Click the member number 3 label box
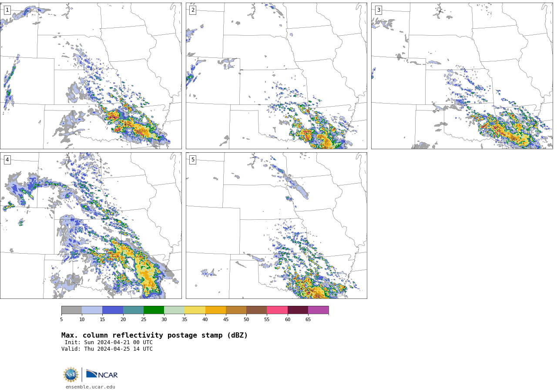 (x=378, y=10)
